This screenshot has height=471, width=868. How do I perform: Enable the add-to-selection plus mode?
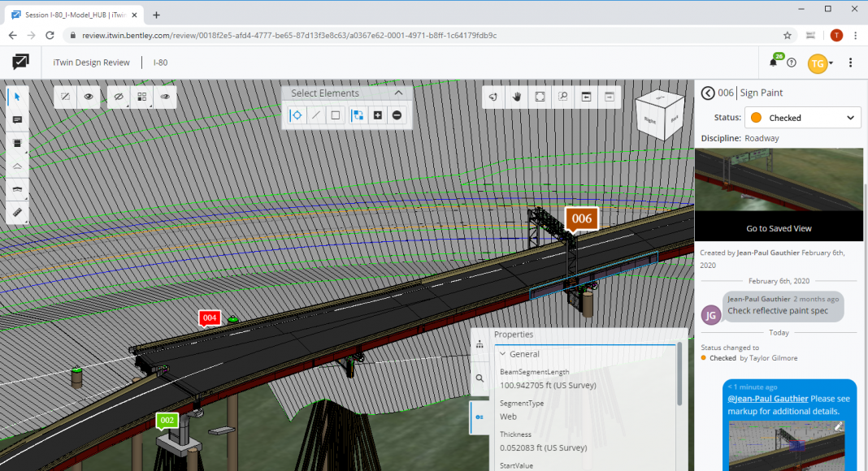point(377,115)
